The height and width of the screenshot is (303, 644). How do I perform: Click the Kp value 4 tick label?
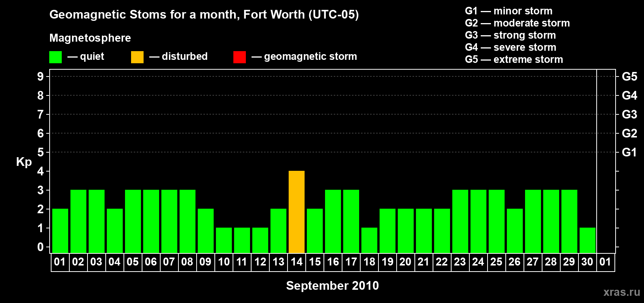[x=41, y=171]
